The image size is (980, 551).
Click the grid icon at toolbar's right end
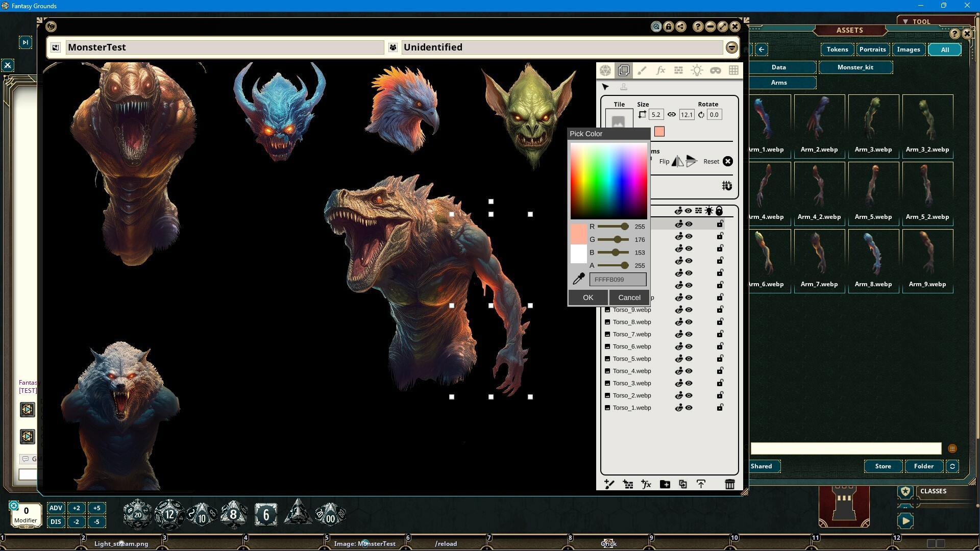coord(733,70)
